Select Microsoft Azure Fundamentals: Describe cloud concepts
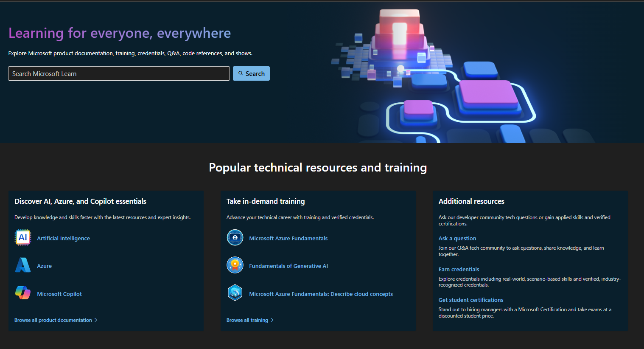Screen dimensions: 644x349 (x=321, y=293)
